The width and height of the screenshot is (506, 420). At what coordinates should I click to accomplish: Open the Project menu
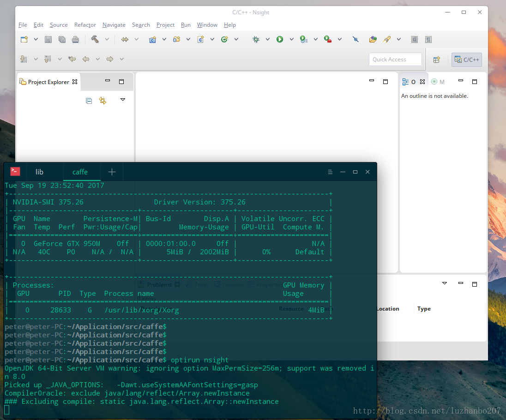pos(165,25)
